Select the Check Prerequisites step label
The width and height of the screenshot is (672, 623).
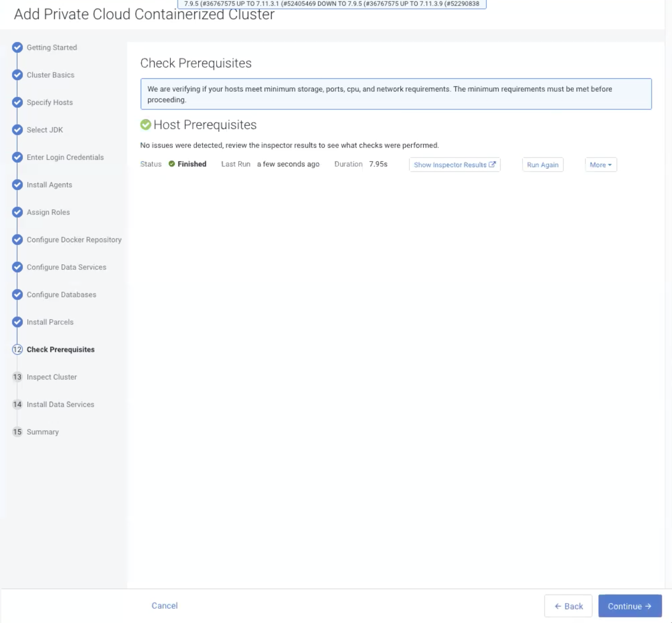(x=61, y=350)
